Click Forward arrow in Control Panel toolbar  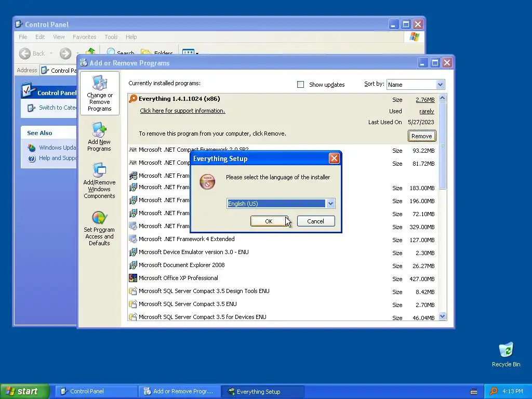[x=65, y=54]
